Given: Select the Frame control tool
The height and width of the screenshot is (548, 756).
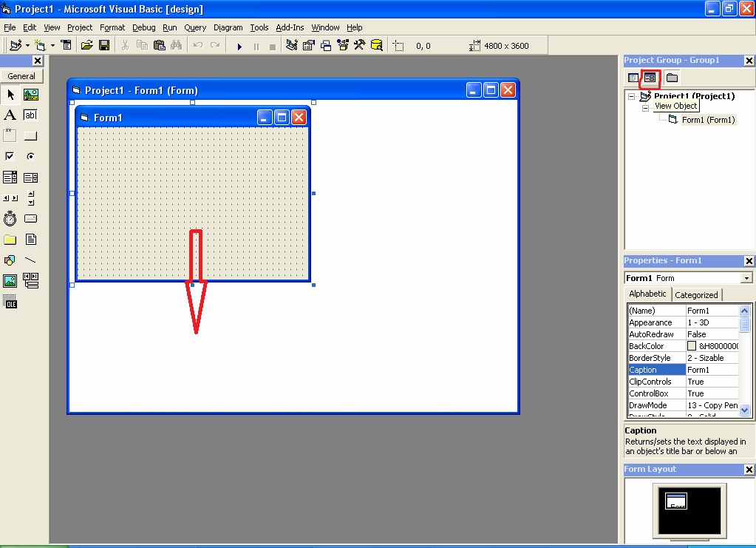Looking at the screenshot, I should [10, 135].
